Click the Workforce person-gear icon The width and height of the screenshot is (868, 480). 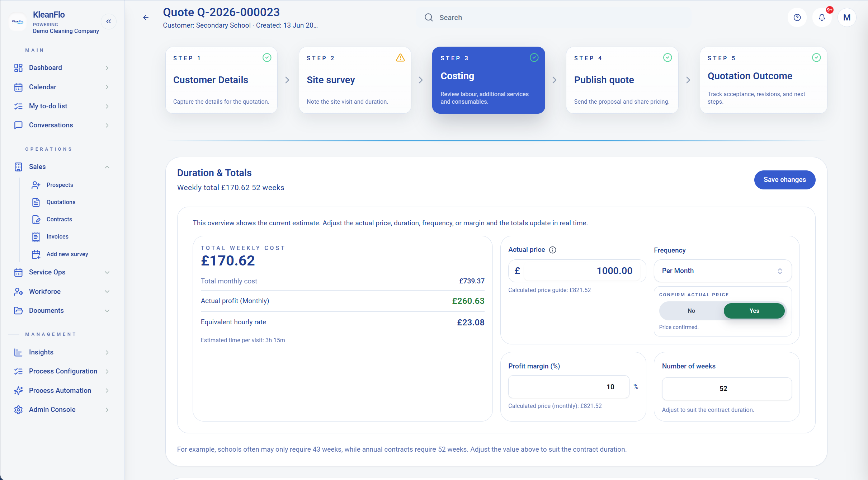pyautogui.click(x=18, y=292)
